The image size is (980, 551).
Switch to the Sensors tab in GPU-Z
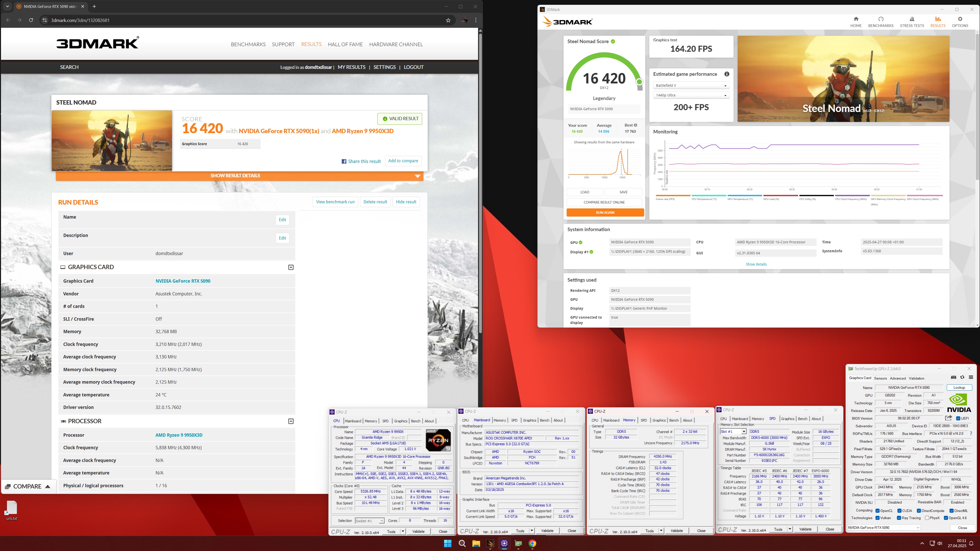click(x=880, y=378)
